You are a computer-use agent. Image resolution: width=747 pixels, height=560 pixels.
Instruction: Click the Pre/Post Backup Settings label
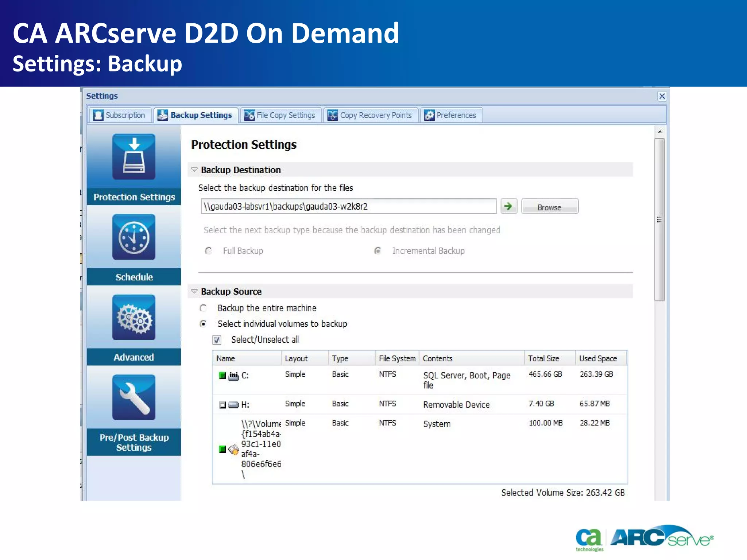pos(134,442)
